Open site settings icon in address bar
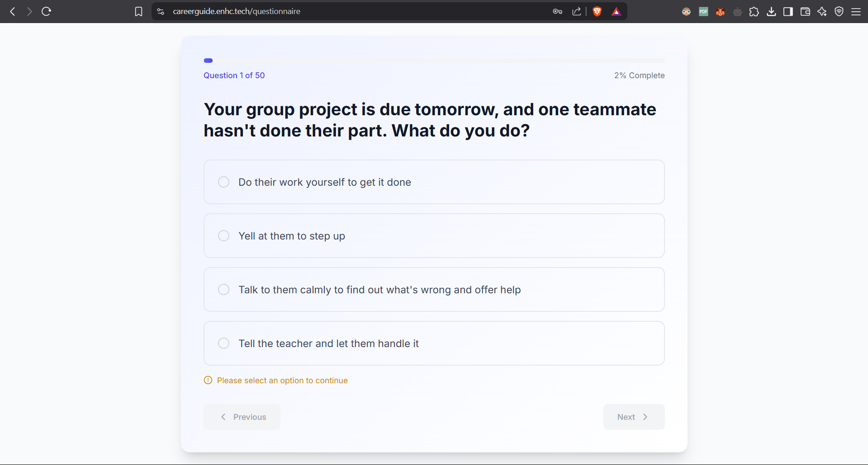 point(161,12)
